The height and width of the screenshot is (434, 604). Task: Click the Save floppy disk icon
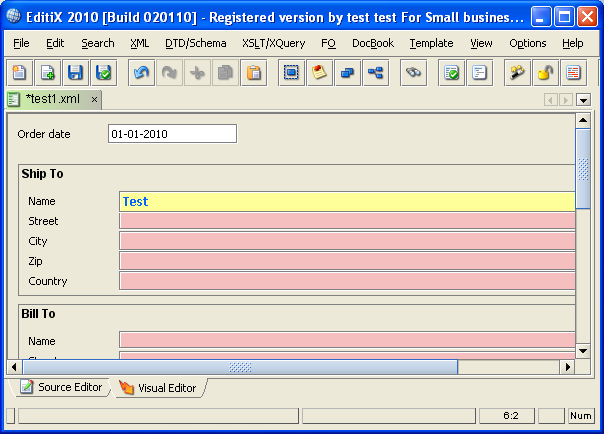click(75, 72)
